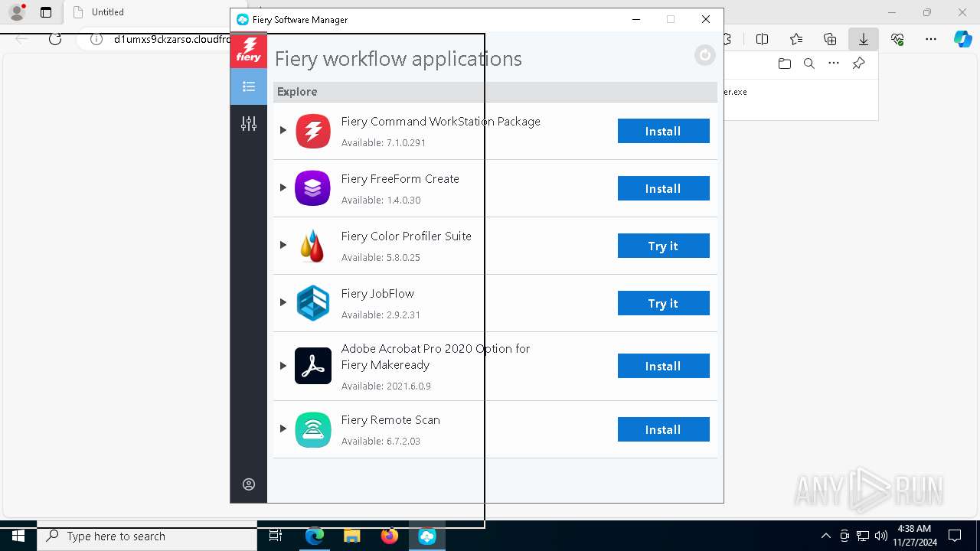Expand Fiery Command WorkStation Package details
The height and width of the screenshot is (551, 980).
pos(283,130)
